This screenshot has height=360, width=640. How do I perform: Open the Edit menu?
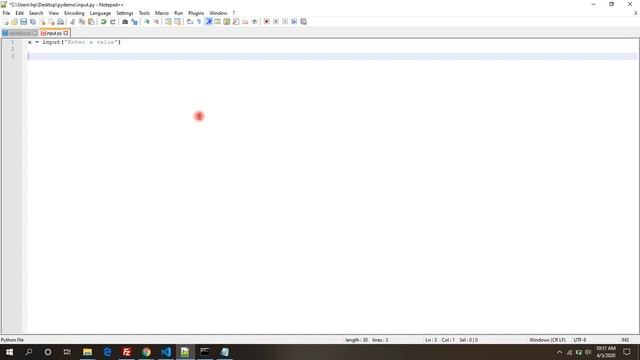click(x=20, y=13)
